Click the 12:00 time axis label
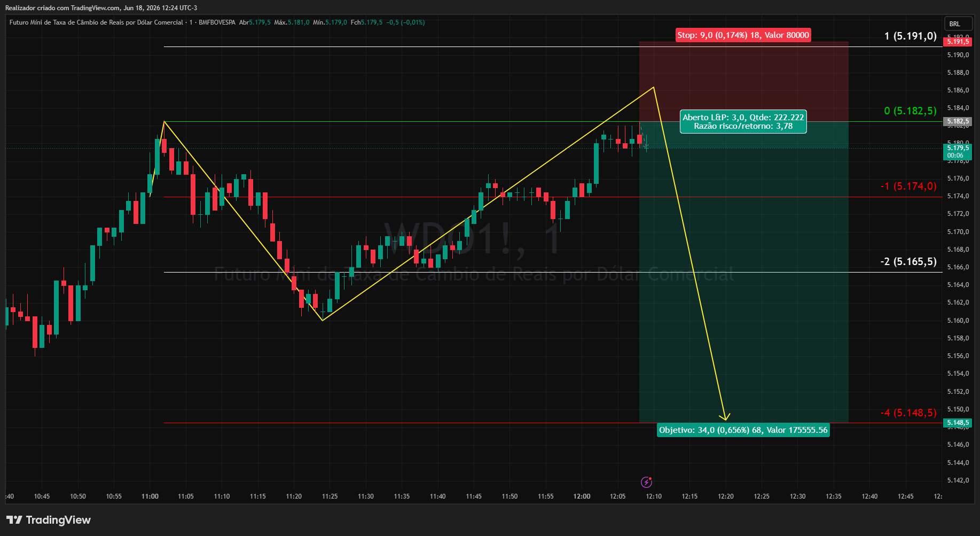Screen dimensions: 980x536 (x=582, y=496)
